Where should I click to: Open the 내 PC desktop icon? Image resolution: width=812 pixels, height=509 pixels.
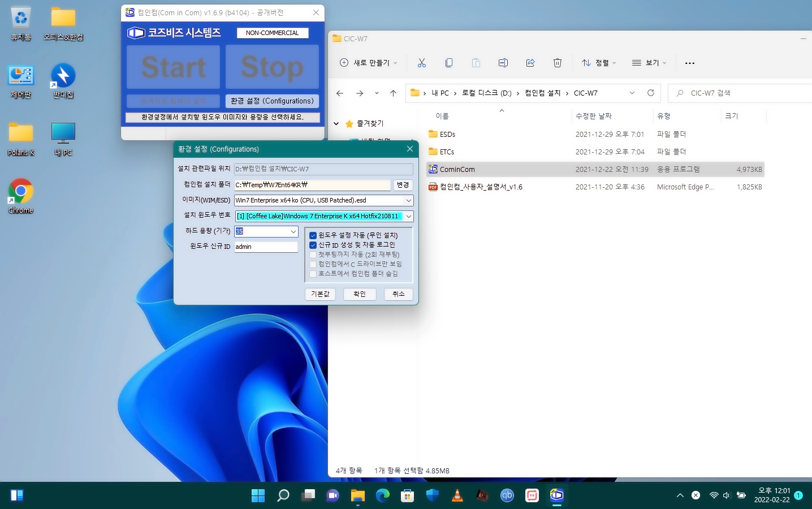(63, 139)
